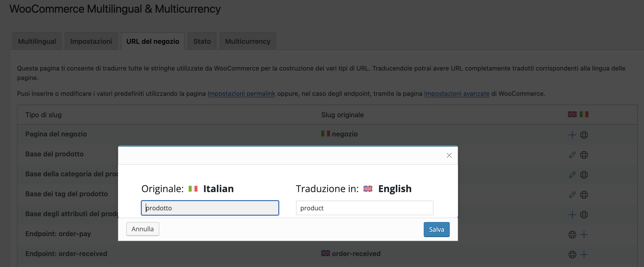Click the pencil icon for Base del prodotto
The height and width of the screenshot is (267, 644).
572,155
